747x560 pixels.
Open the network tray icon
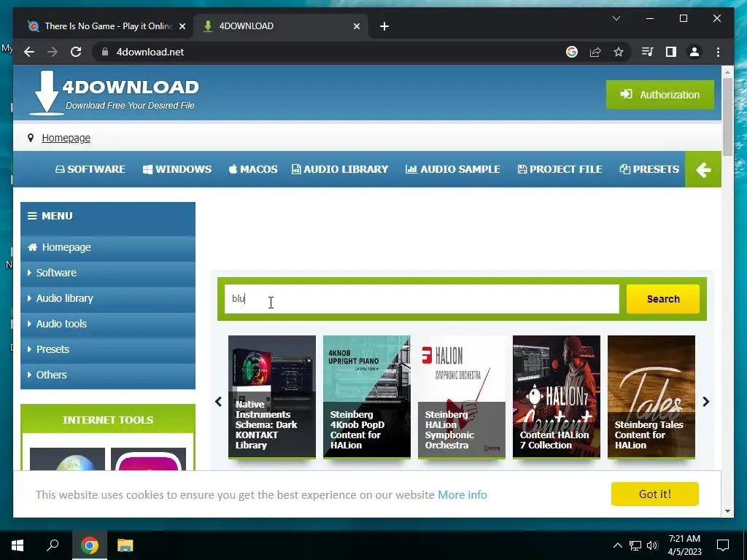tap(635, 545)
